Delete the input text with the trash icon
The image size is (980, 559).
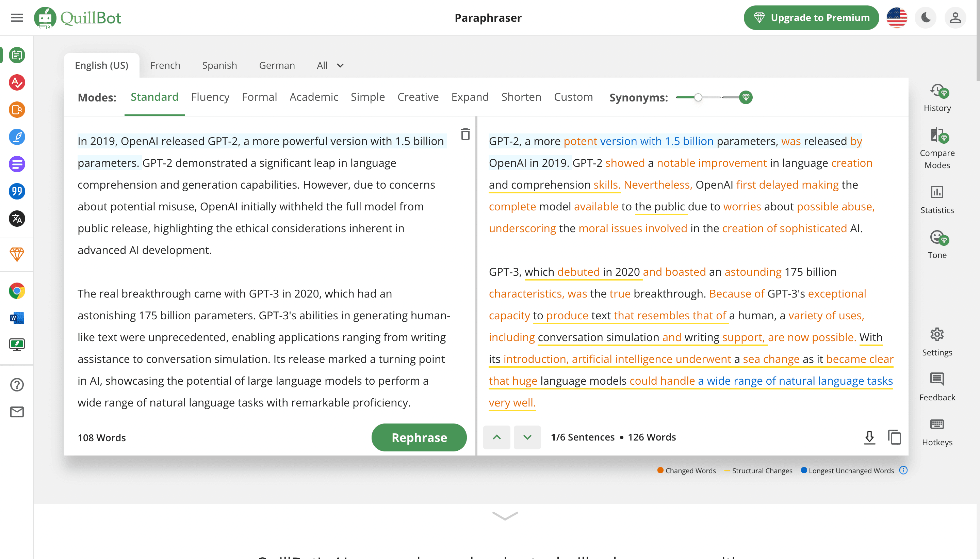point(465,134)
